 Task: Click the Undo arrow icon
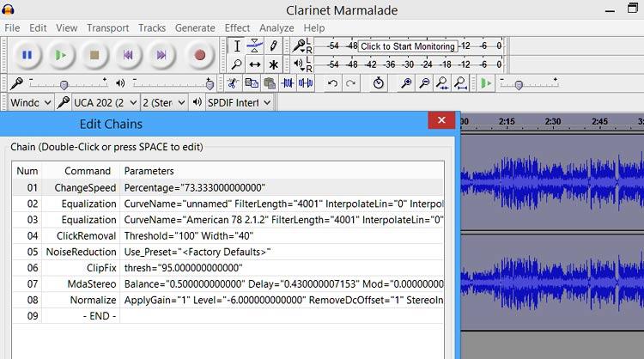click(x=332, y=83)
